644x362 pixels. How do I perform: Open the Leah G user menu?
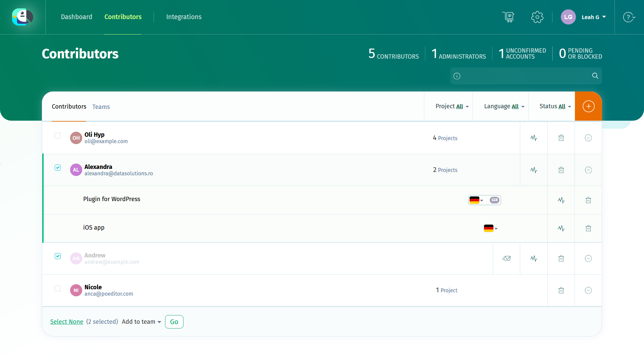(x=594, y=17)
